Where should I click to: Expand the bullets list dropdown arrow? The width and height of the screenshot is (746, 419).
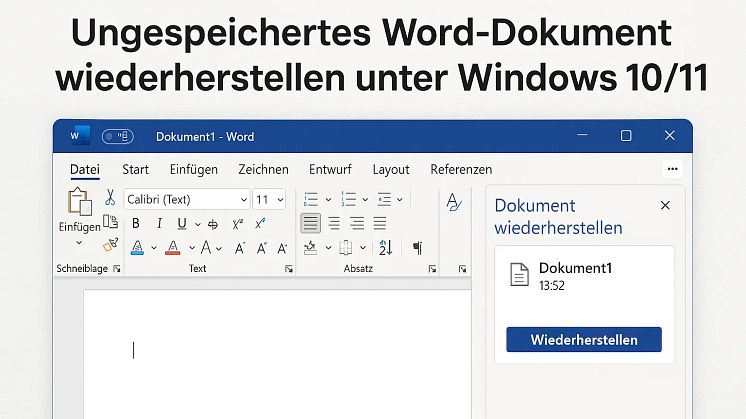click(328, 199)
